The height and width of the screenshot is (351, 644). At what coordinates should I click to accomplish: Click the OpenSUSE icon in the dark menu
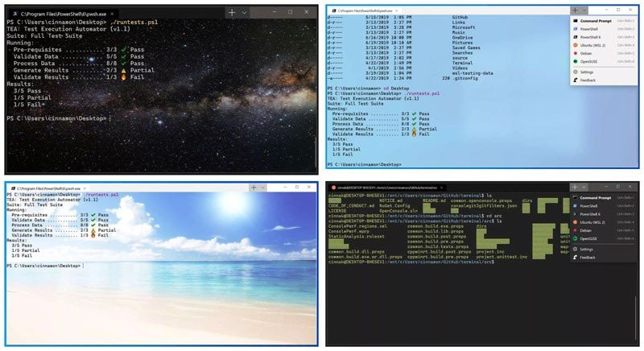click(574, 238)
